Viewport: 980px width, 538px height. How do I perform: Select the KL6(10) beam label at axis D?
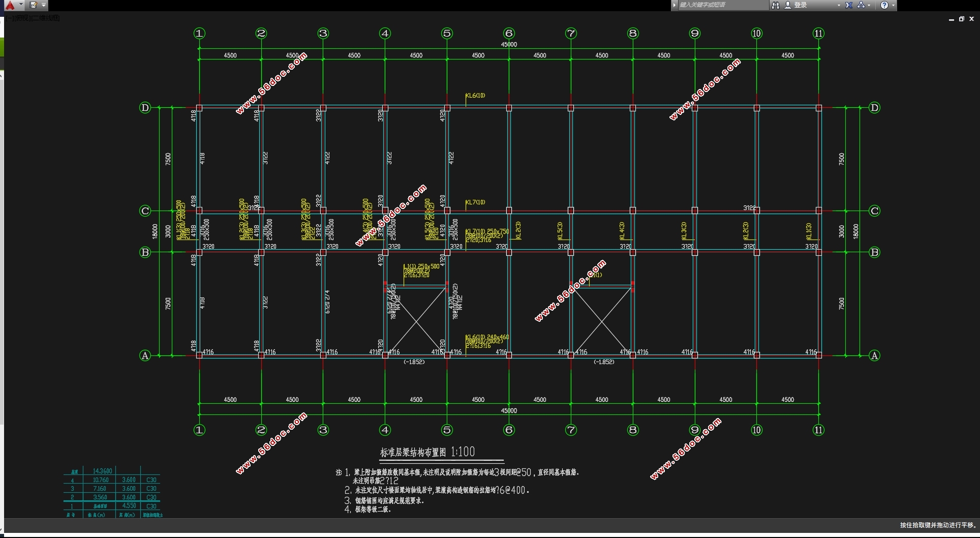(x=475, y=96)
